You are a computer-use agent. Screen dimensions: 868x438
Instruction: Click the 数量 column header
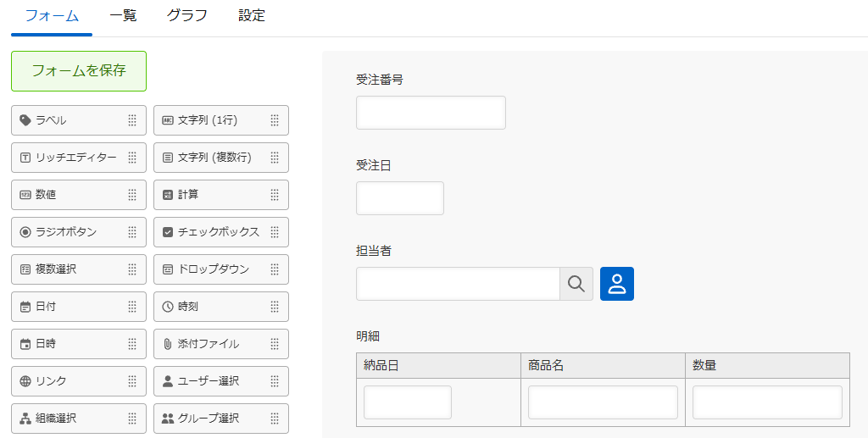click(x=767, y=365)
